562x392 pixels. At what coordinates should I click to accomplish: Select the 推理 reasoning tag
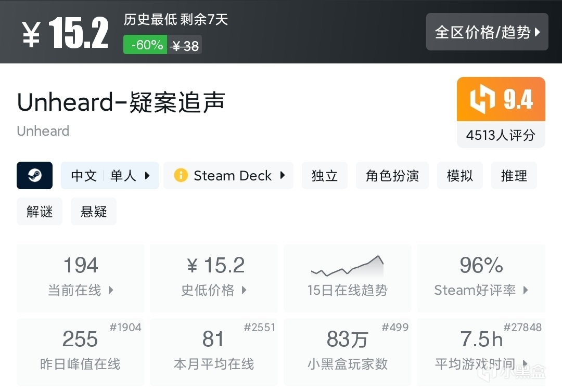(514, 176)
